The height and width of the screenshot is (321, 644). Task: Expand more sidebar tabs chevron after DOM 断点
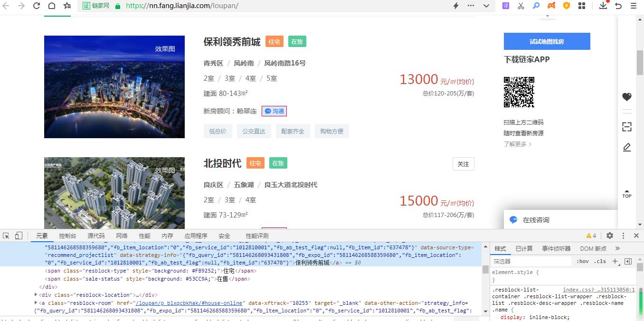click(617, 248)
